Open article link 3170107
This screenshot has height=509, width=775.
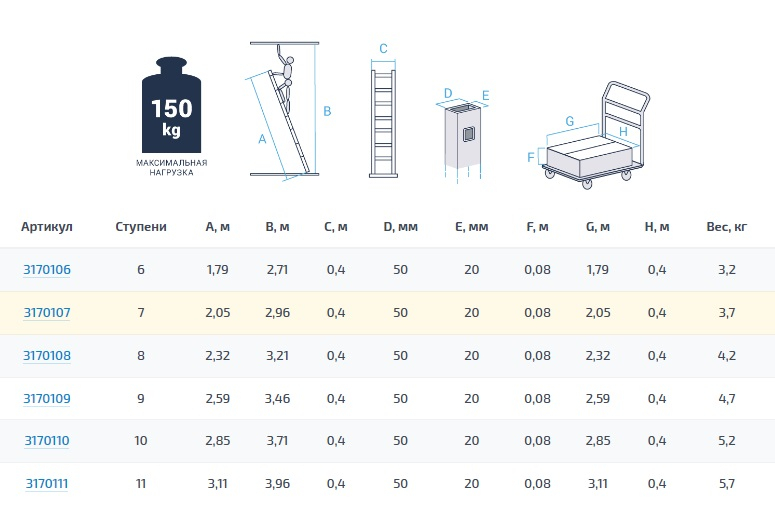[x=47, y=313]
